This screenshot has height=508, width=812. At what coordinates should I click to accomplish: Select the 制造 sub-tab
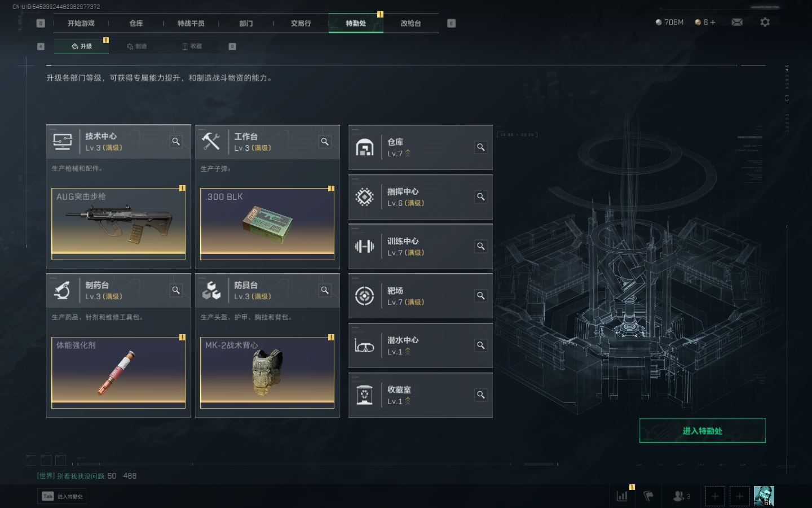136,46
